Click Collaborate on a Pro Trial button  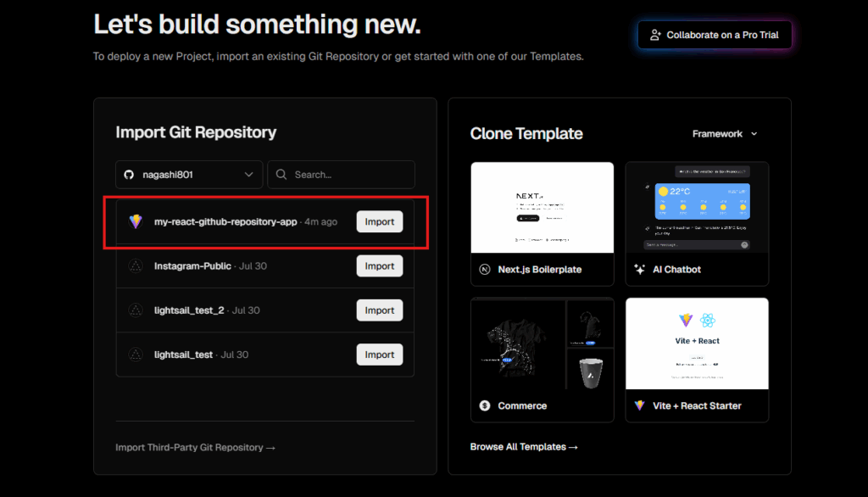715,35
